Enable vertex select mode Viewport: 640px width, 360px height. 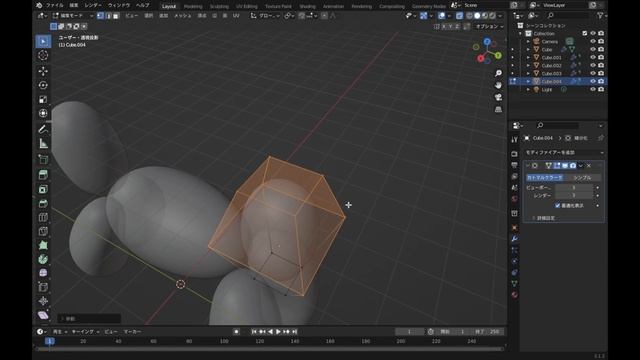point(100,16)
